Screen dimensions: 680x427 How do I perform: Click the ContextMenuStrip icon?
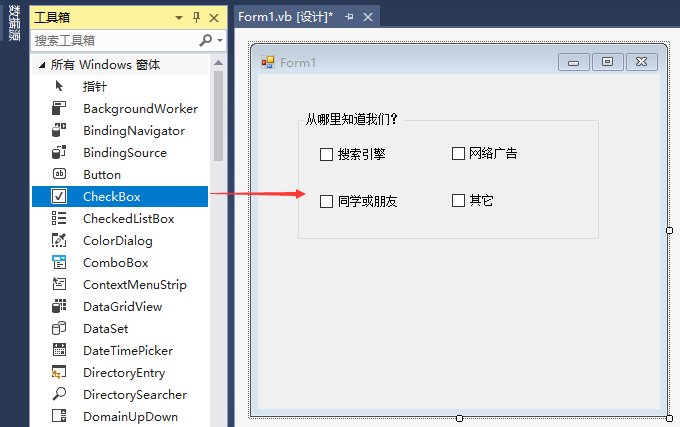(59, 284)
